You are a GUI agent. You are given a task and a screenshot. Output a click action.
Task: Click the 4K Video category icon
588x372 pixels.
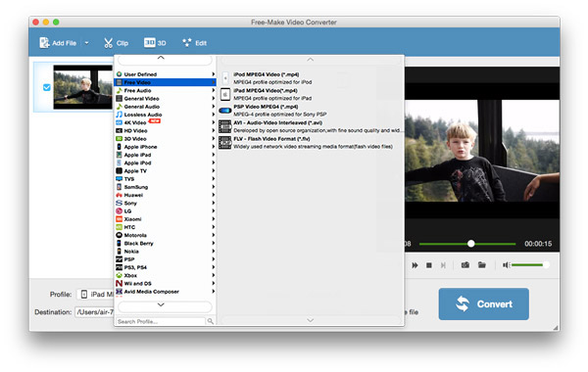click(x=119, y=122)
